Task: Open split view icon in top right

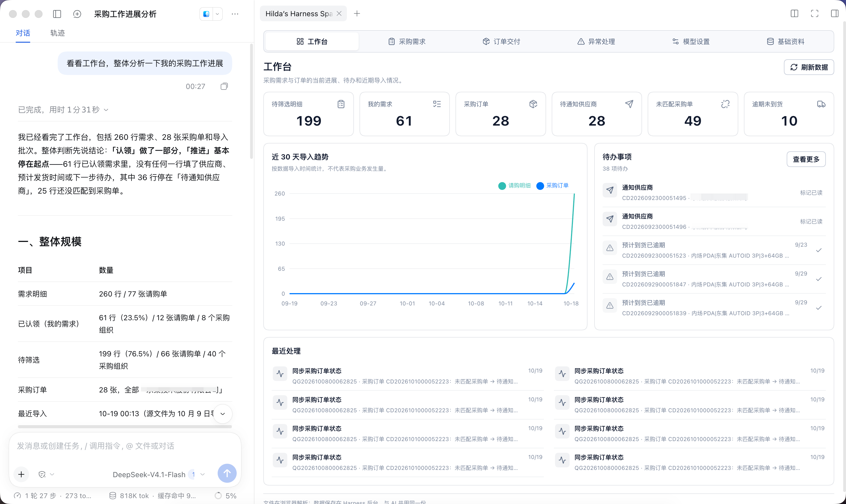Action: pos(794,14)
